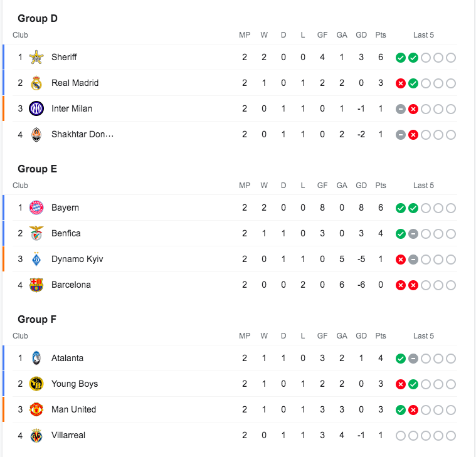Viewport: 476px width, 457px height.
Task: Click the Barcelona crest icon
Action: point(36,285)
